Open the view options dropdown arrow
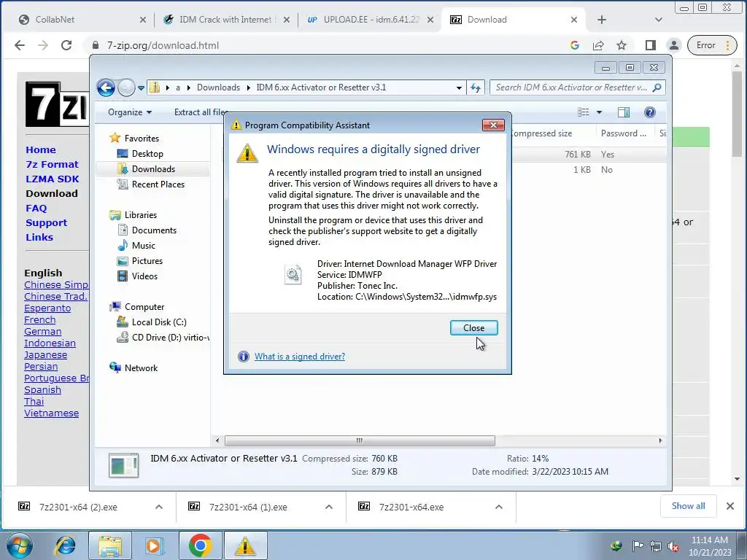The height and width of the screenshot is (560, 747). 600,112
